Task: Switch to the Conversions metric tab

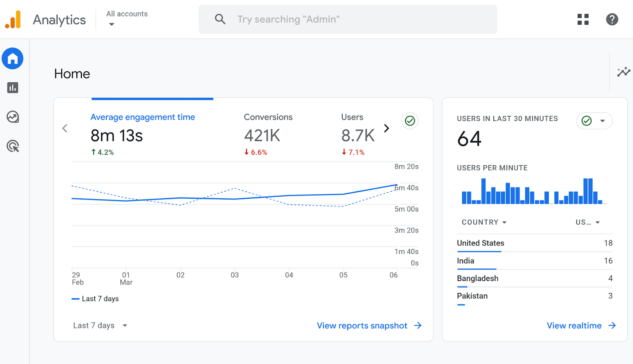Action: point(268,117)
